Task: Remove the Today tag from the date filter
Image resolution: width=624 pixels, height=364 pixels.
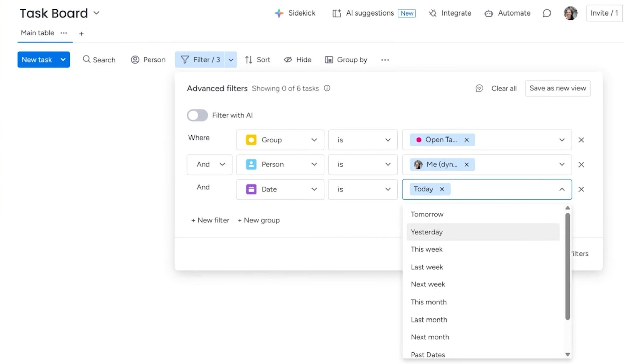Action: [x=442, y=189]
